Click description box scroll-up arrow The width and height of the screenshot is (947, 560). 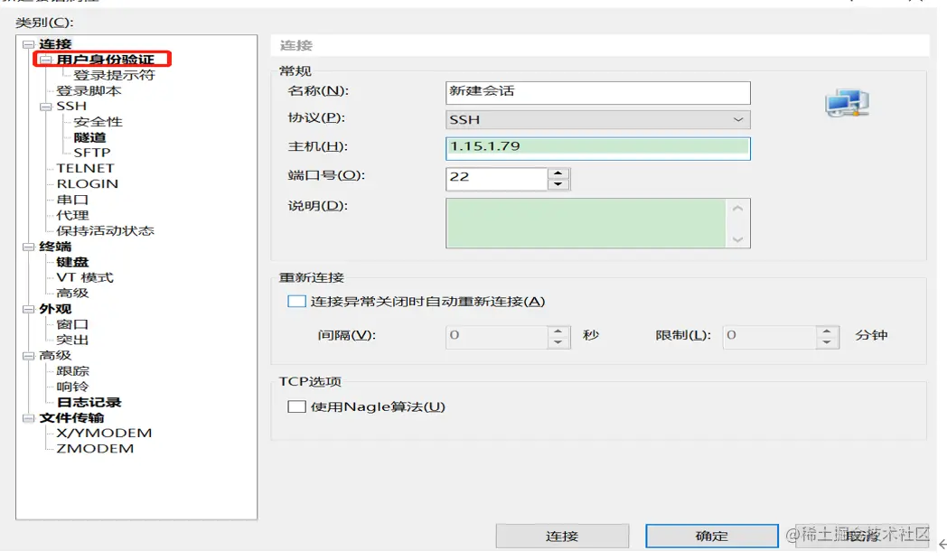pyautogui.click(x=737, y=208)
